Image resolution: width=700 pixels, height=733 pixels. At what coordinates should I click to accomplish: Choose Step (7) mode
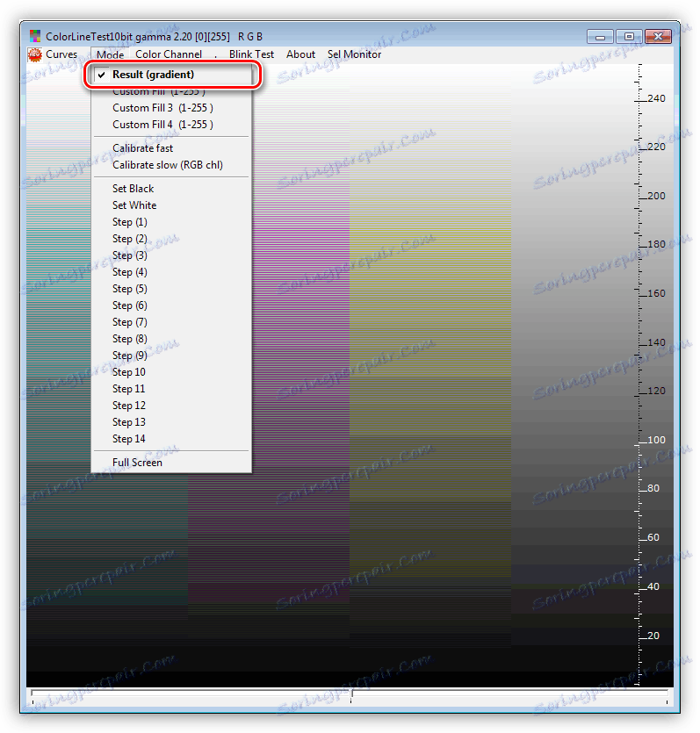point(172,322)
